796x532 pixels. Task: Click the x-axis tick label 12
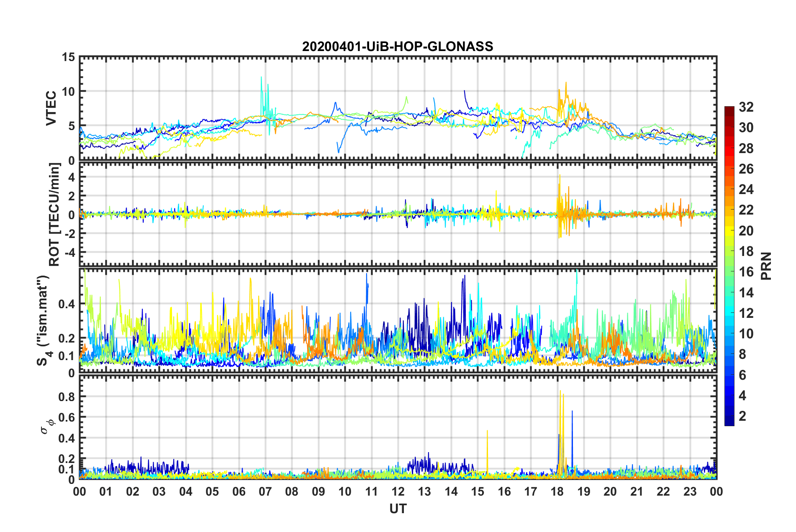pyautogui.click(x=398, y=491)
